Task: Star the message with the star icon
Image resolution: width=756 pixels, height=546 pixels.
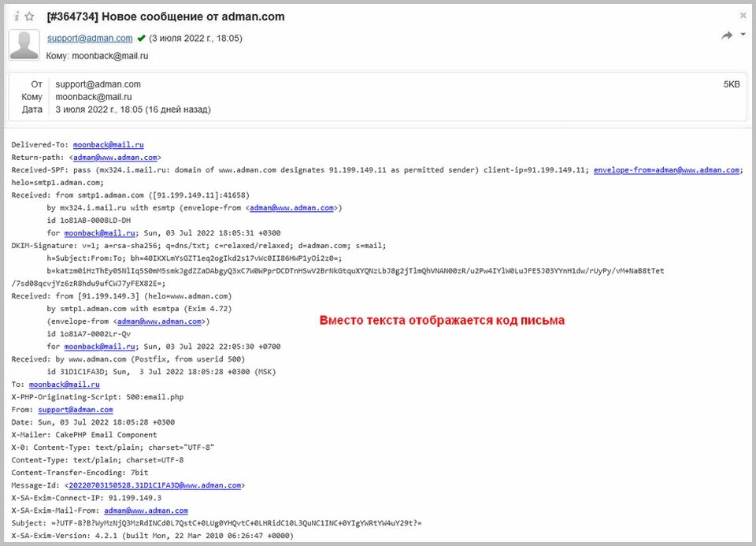Action: [29, 17]
